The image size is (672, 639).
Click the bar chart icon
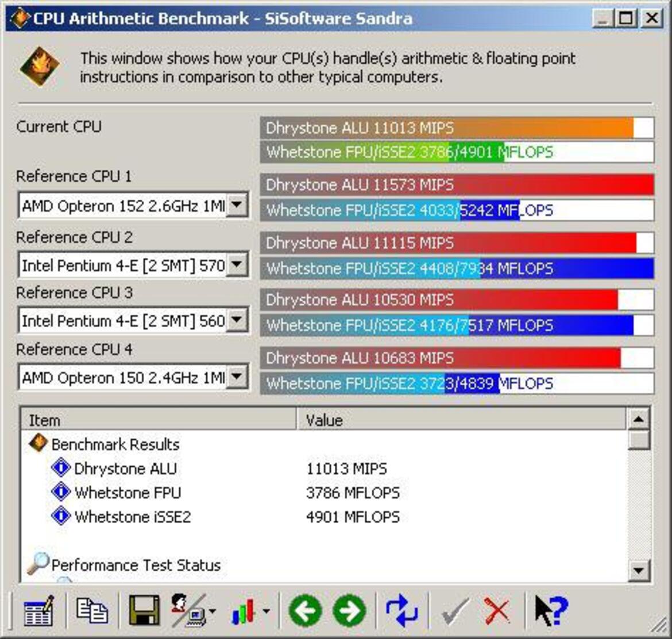[x=244, y=611]
